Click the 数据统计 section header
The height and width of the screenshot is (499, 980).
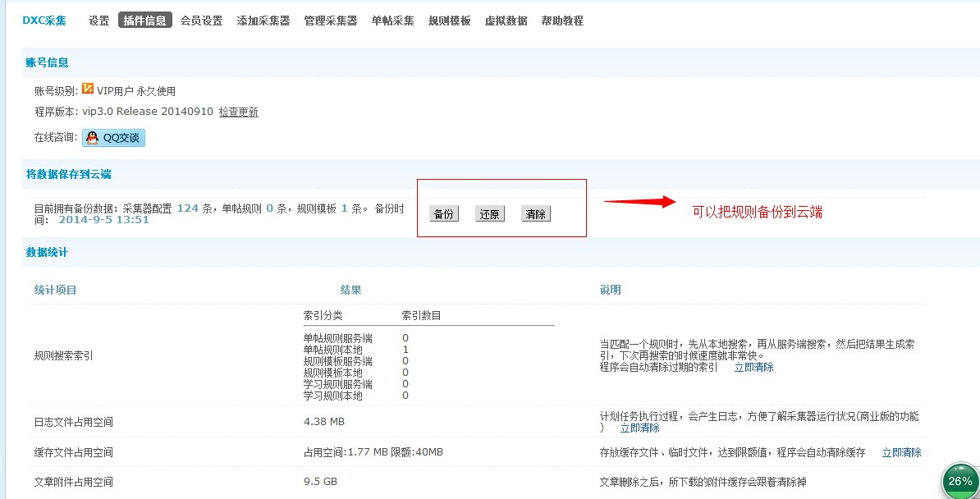pyautogui.click(x=47, y=253)
